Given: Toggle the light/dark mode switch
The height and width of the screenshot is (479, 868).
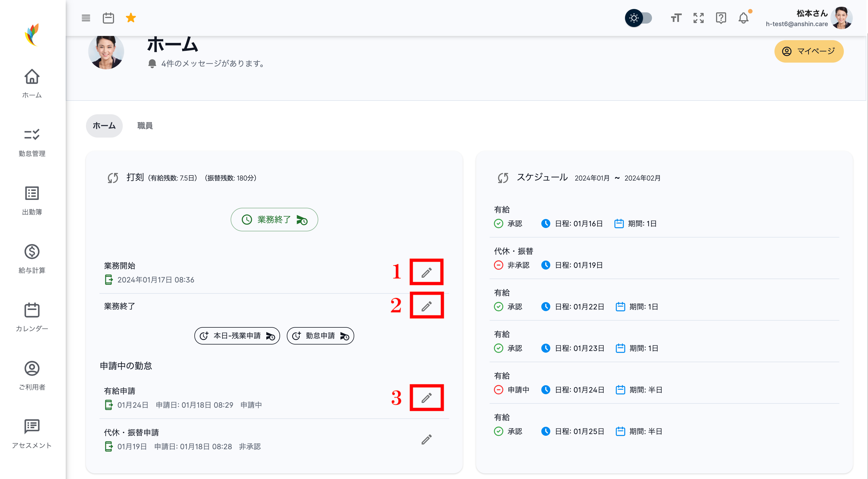Looking at the screenshot, I should coord(638,18).
